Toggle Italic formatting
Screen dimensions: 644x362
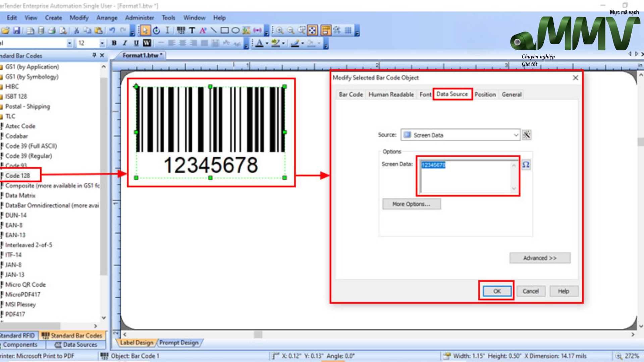125,43
